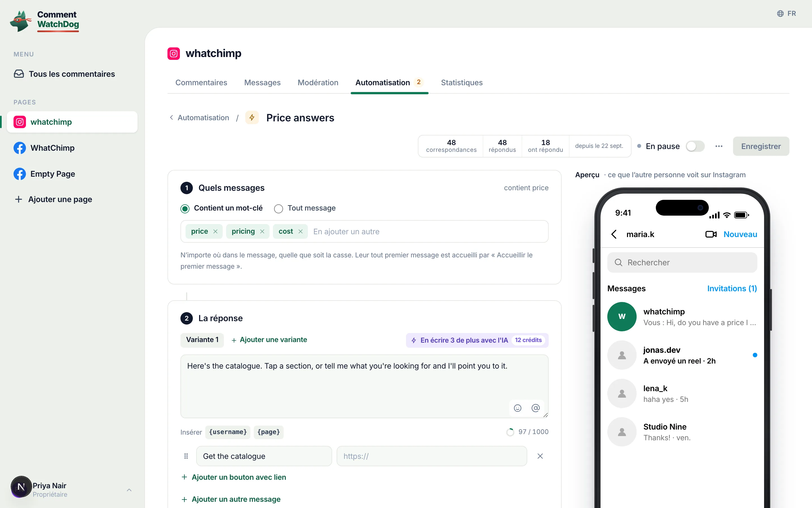Click the Get the catalogue button label field

[264, 456]
